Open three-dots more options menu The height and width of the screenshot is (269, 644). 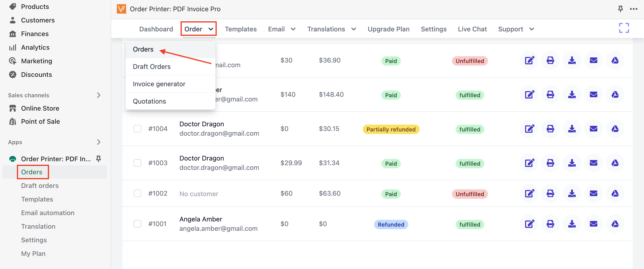(x=633, y=9)
